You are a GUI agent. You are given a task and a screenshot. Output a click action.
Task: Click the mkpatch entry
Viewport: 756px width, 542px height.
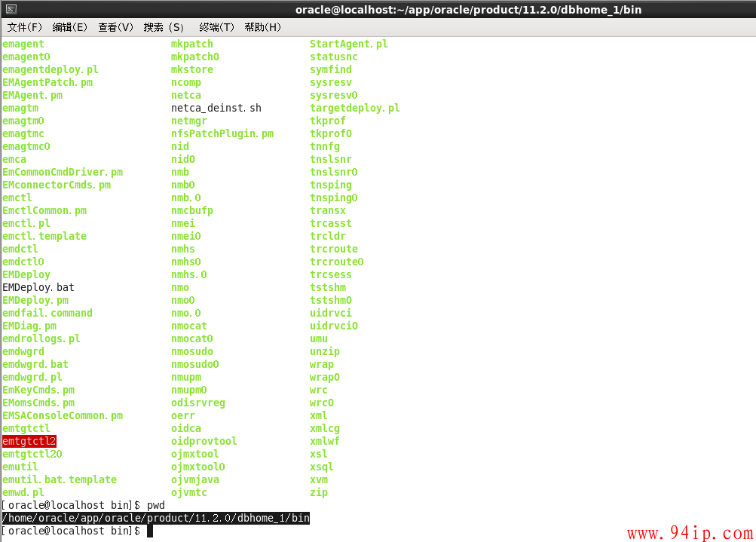192,44
